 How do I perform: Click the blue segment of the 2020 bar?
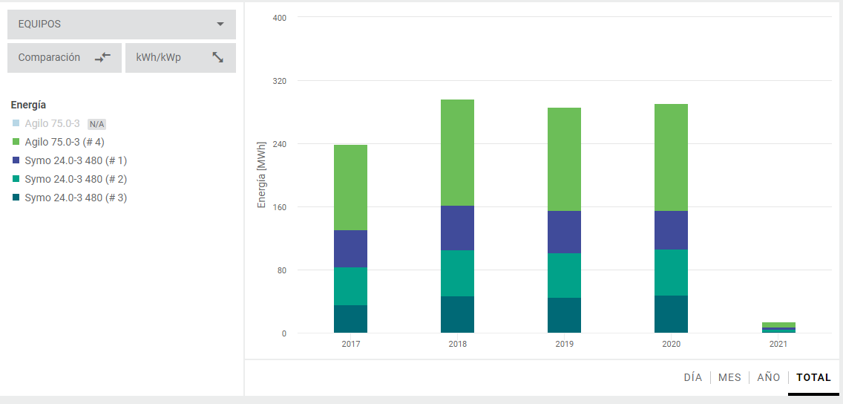click(671, 230)
